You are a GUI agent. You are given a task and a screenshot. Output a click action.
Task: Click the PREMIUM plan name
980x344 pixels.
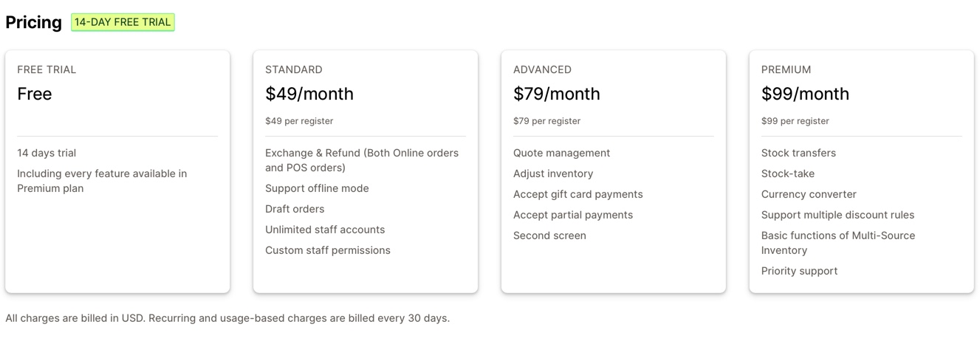click(x=786, y=69)
